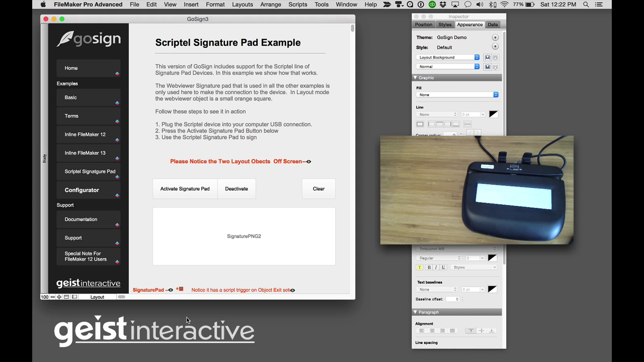Collapse the Graphic section
Viewport: 644px width, 362px height.
[x=415, y=78]
